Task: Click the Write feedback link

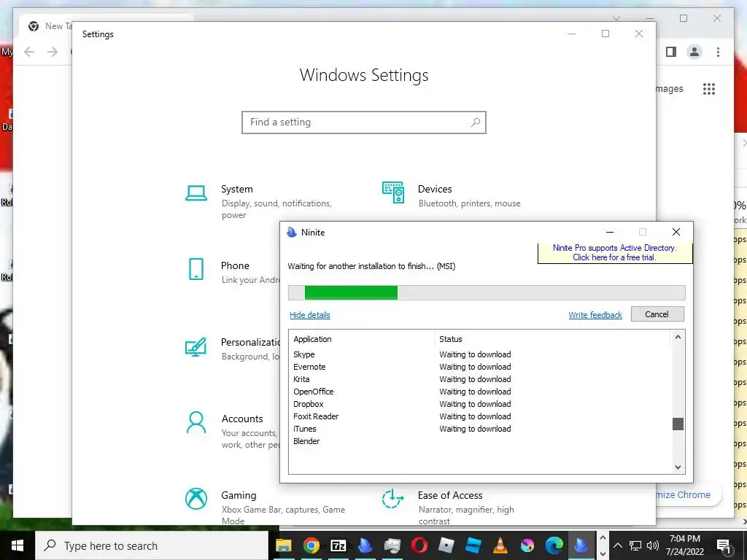Action: (x=595, y=315)
